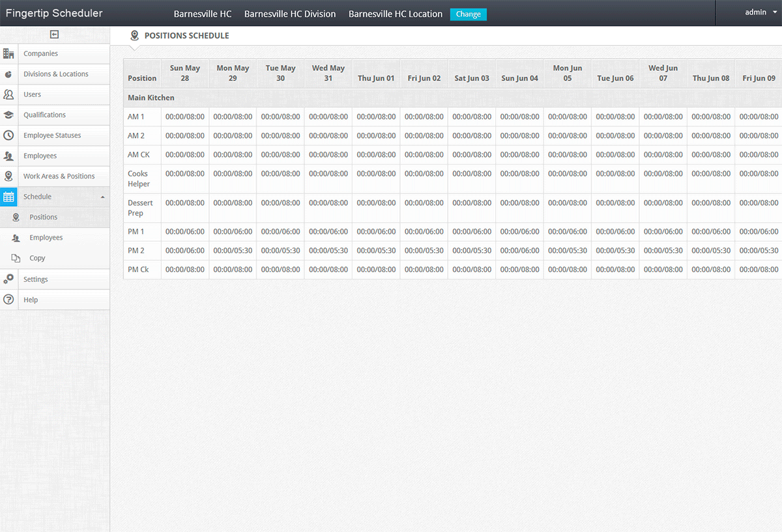This screenshot has height=532, width=782.
Task: Open the admin account dropdown
Action: tap(758, 12)
